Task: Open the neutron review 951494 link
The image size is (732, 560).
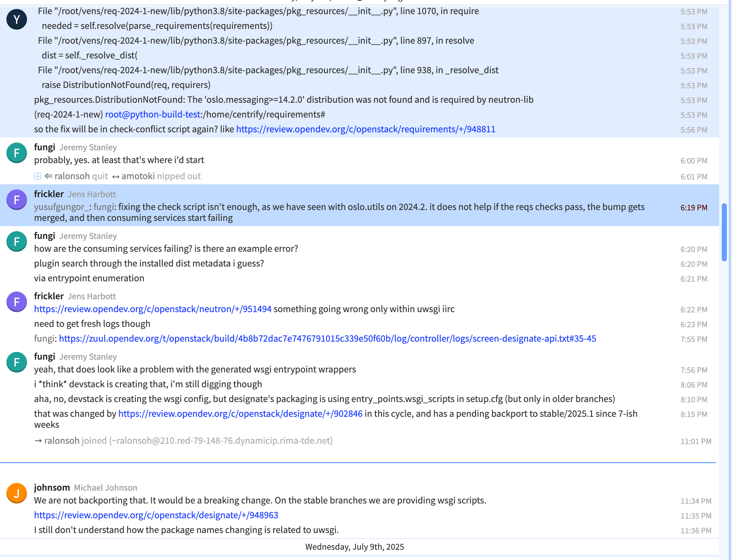Action: tap(153, 309)
